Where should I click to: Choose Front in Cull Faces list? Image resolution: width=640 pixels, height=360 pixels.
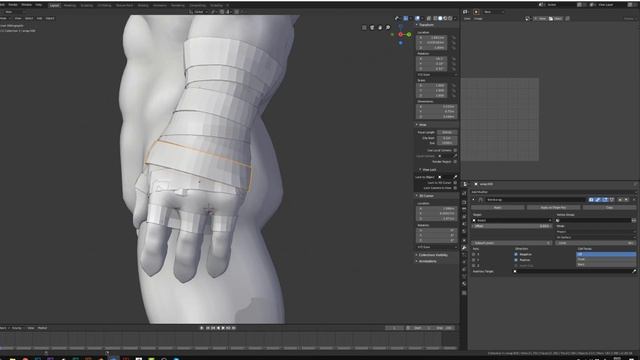(606, 259)
